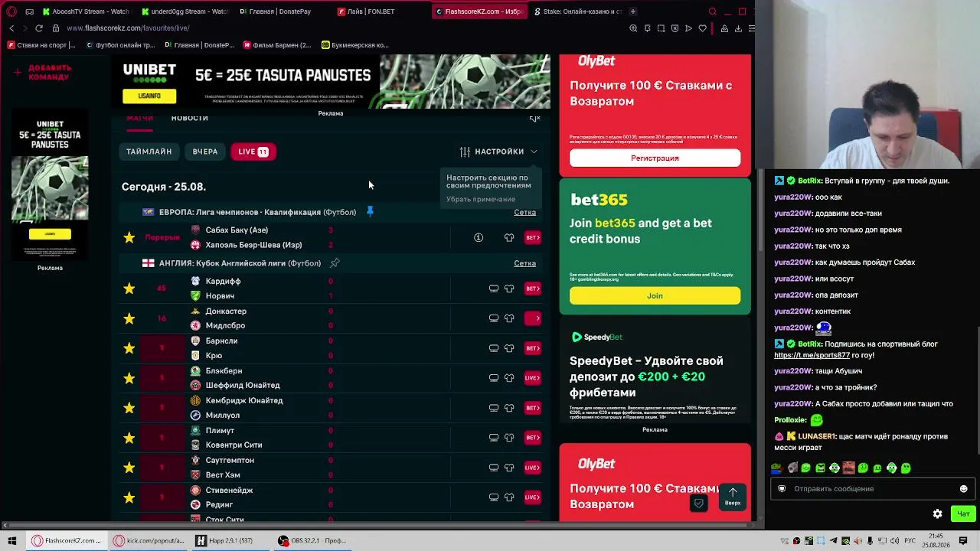This screenshot has width=980, height=551.
Task: Open Сетка bracket link for Лига чемпионов
Action: (524, 212)
